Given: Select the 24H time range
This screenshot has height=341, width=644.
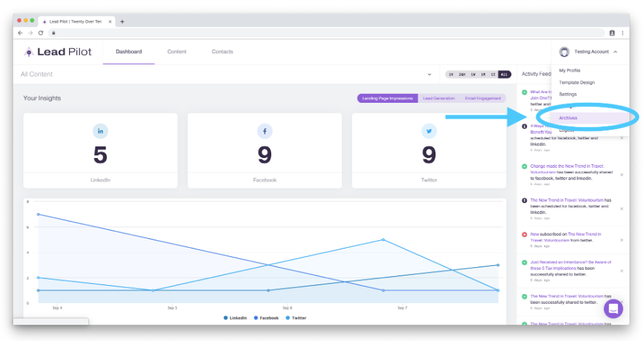Looking at the screenshot, I should click(462, 75).
